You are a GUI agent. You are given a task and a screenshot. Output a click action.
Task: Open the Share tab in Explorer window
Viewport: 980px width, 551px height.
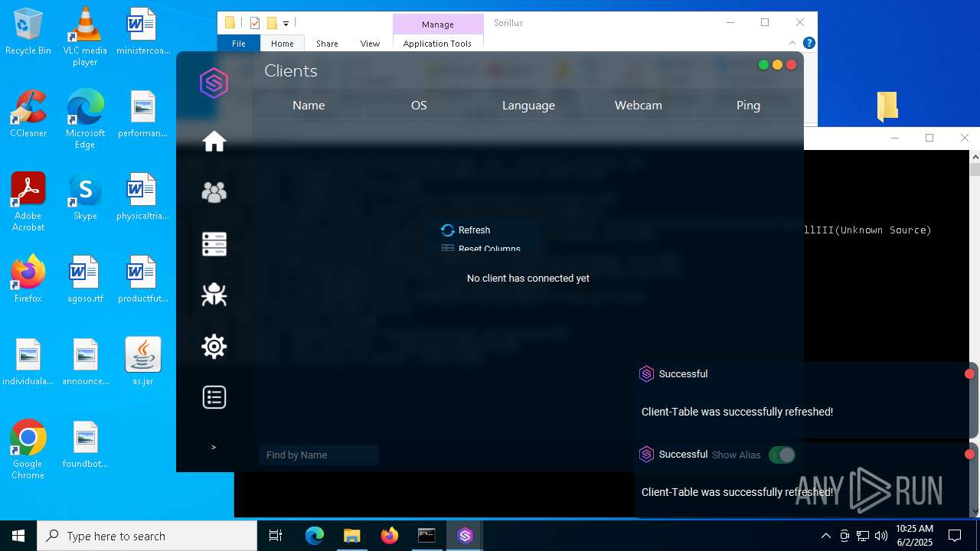point(327,44)
